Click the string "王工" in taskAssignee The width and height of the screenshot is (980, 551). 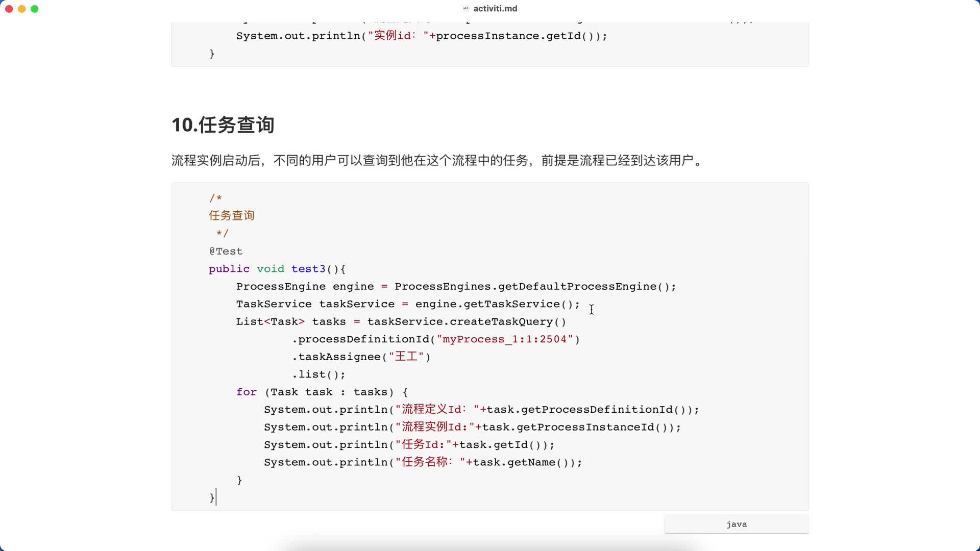[x=406, y=357]
